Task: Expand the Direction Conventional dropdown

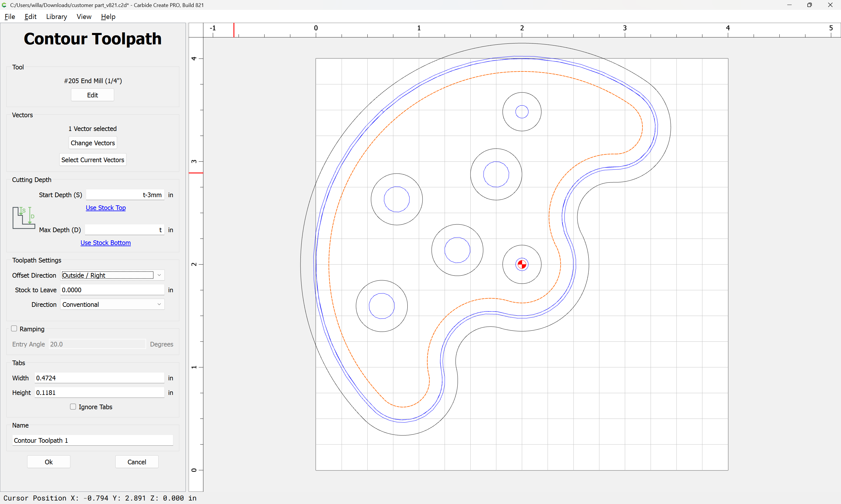Action: (112, 304)
